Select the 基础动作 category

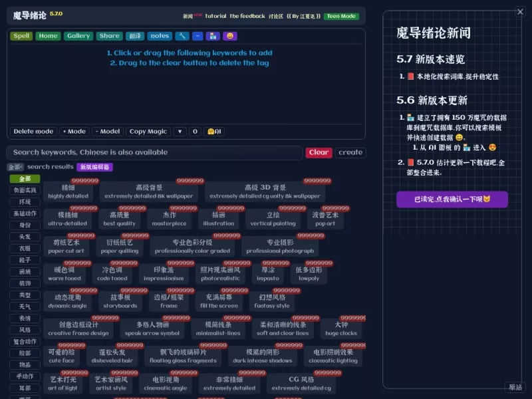[25, 213]
